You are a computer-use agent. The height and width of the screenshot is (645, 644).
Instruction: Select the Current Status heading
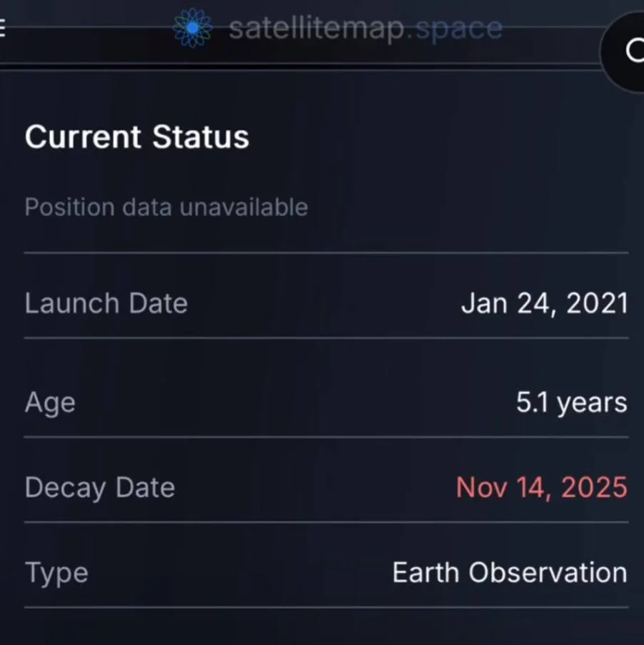137,136
